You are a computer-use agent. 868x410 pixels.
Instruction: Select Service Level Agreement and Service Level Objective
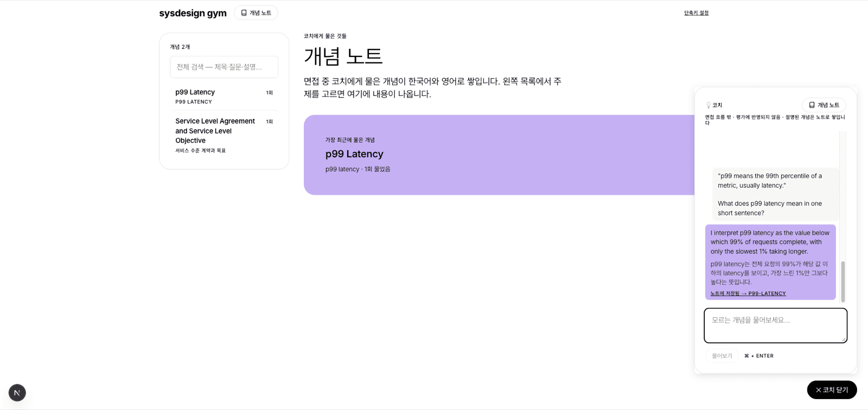coord(224,135)
